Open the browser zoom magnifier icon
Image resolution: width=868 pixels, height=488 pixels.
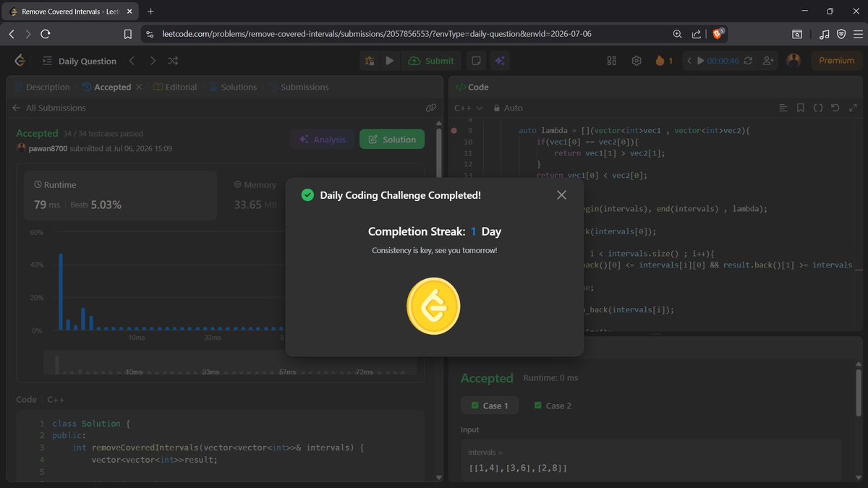(x=677, y=34)
